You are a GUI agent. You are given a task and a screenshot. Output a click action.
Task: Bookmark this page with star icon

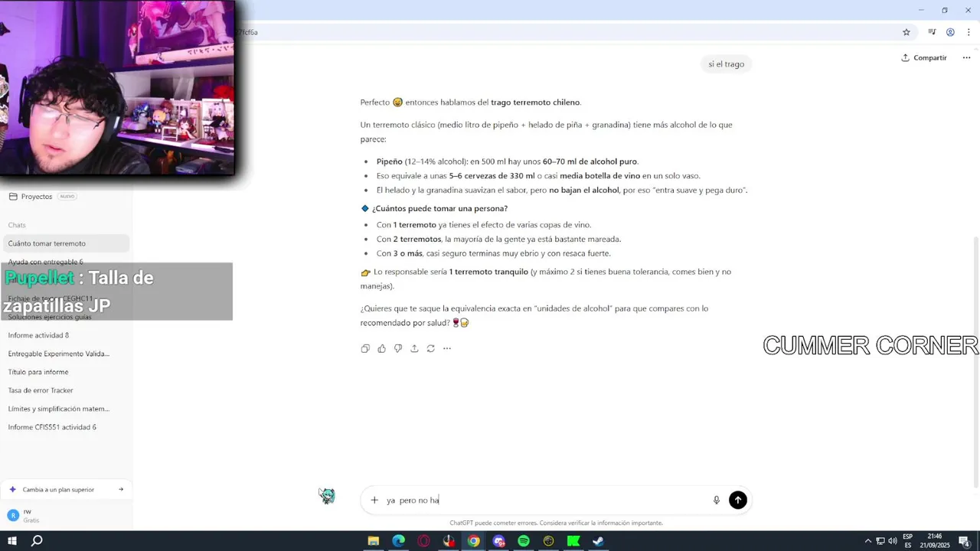coord(906,32)
